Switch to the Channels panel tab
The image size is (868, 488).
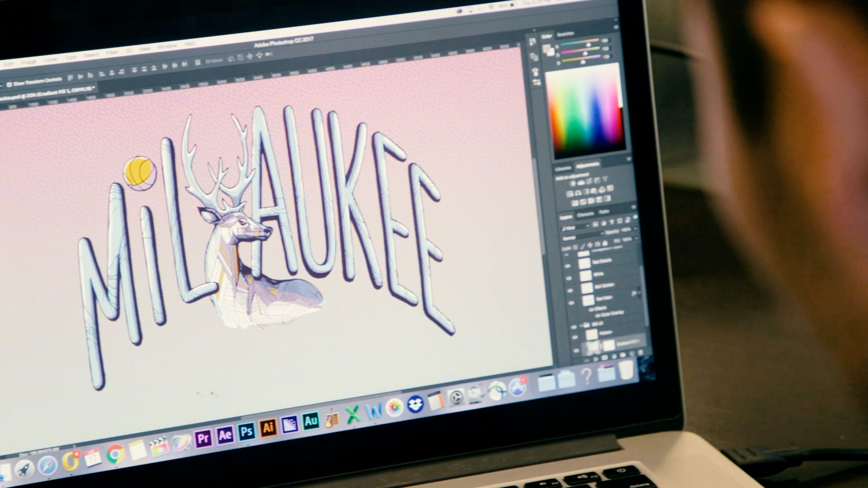pyautogui.click(x=585, y=214)
